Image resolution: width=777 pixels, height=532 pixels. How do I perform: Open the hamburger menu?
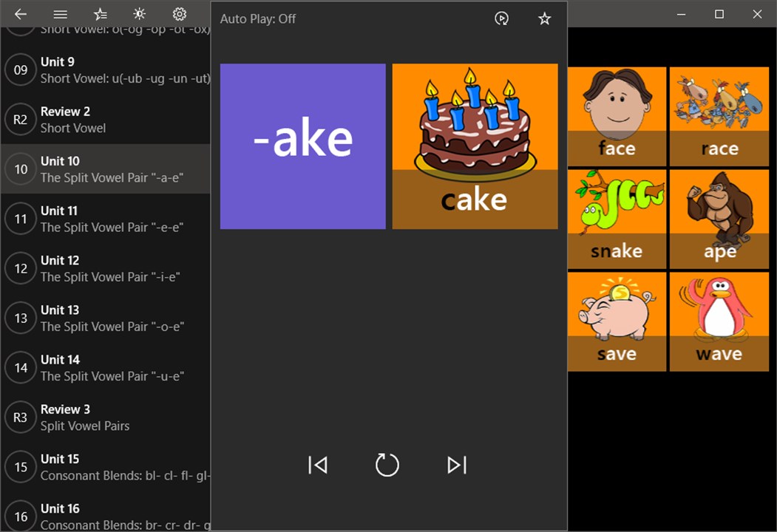click(x=61, y=14)
